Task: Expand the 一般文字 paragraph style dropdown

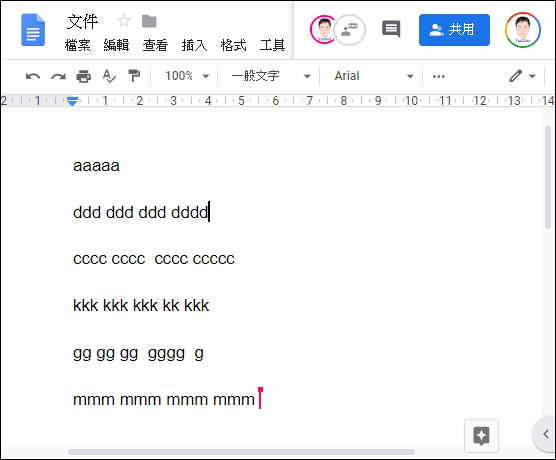Action: click(x=271, y=76)
